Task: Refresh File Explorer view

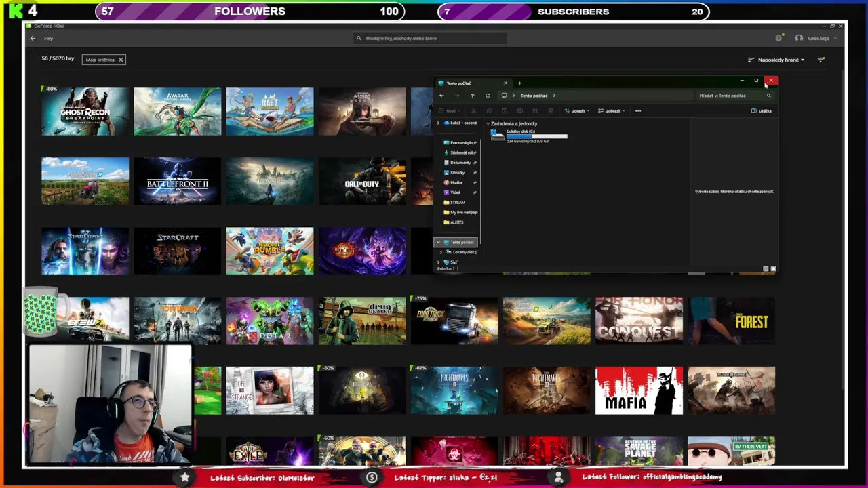Action: click(x=488, y=96)
